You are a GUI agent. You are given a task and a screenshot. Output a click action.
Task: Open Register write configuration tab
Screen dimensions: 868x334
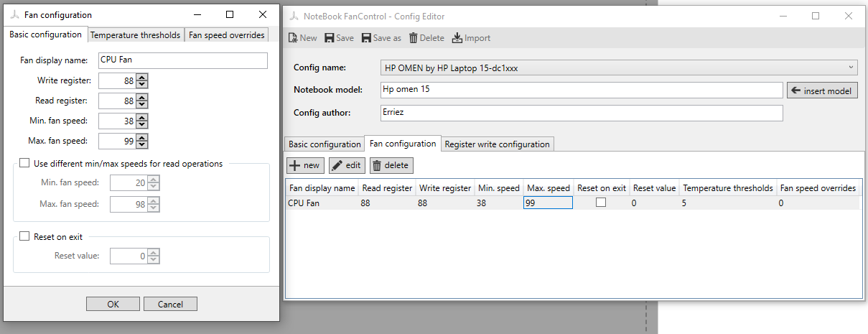(497, 144)
